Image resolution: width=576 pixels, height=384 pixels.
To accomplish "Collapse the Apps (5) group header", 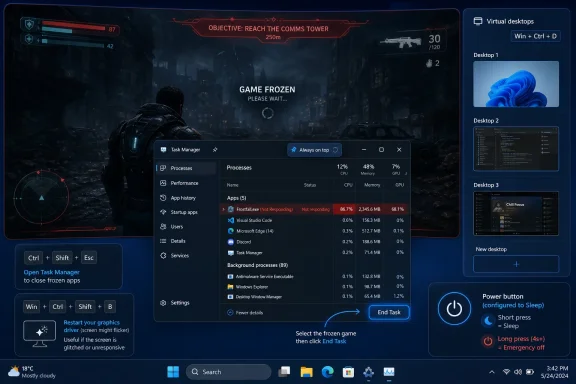I will coord(237,198).
